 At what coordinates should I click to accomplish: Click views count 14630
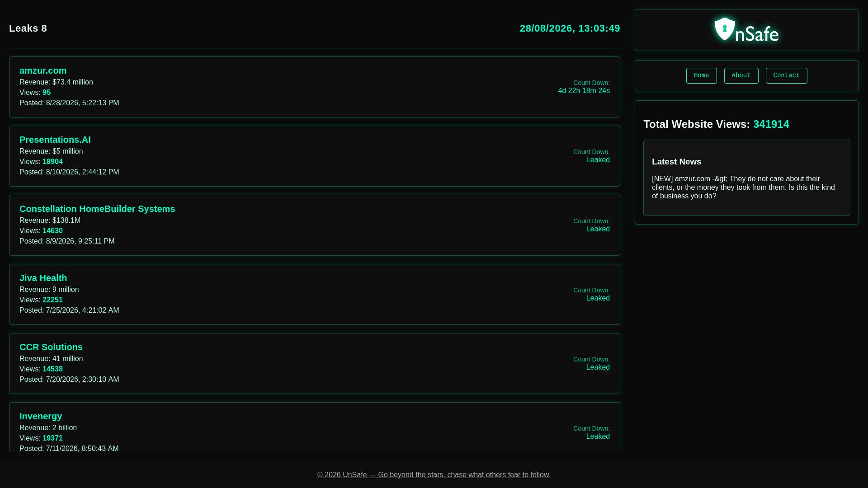[x=52, y=231]
